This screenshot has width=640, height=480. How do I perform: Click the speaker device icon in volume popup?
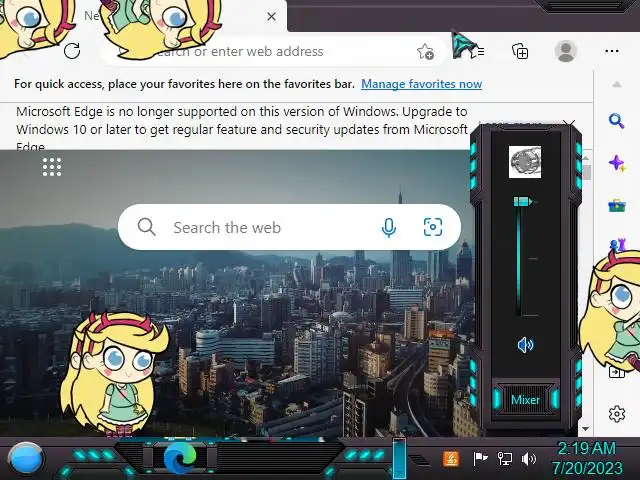pos(525,162)
